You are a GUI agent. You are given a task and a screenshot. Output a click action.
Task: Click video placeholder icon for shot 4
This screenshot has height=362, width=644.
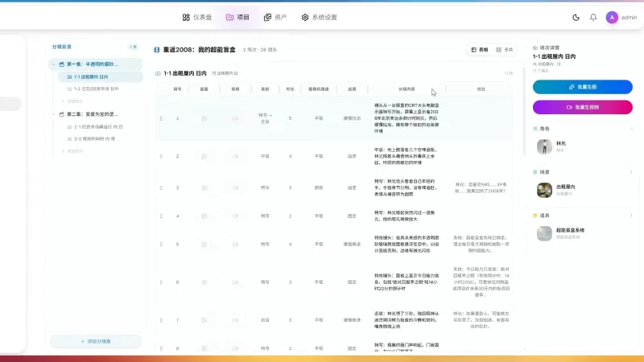pos(235,216)
